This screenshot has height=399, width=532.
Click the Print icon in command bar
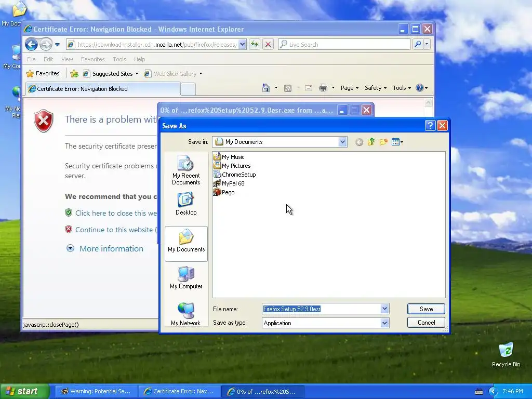[x=323, y=88]
